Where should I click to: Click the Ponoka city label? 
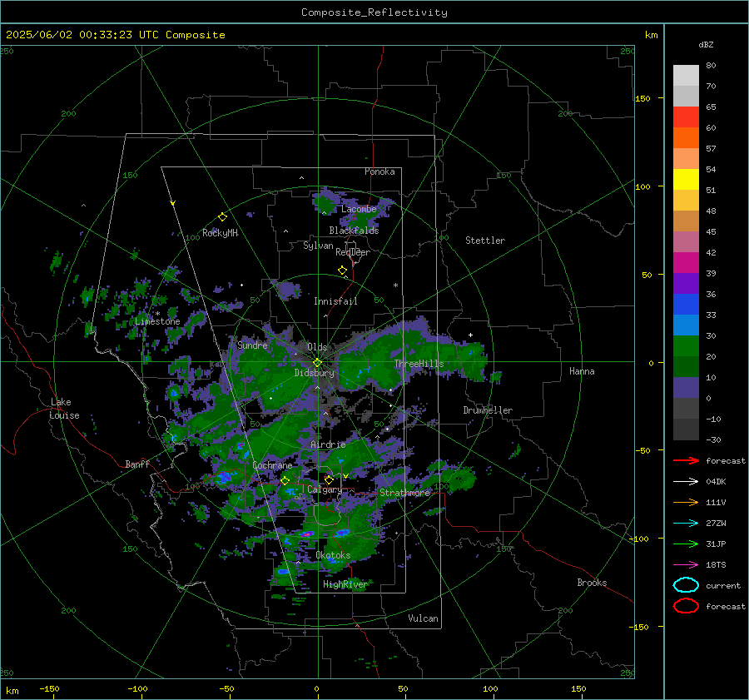click(x=379, y=171)
